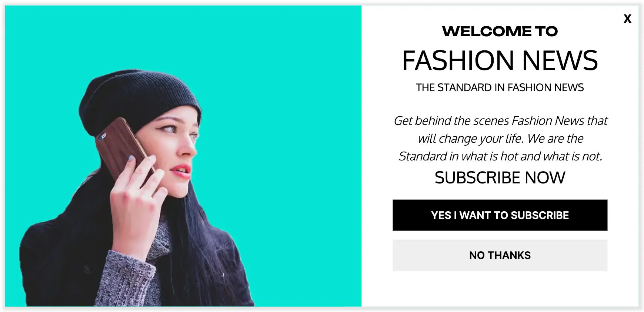Click THE STANDARD IN FASHION NEWS tagline
The height and width of the screenshot is (312, 644).
click(x=500, y=87)
